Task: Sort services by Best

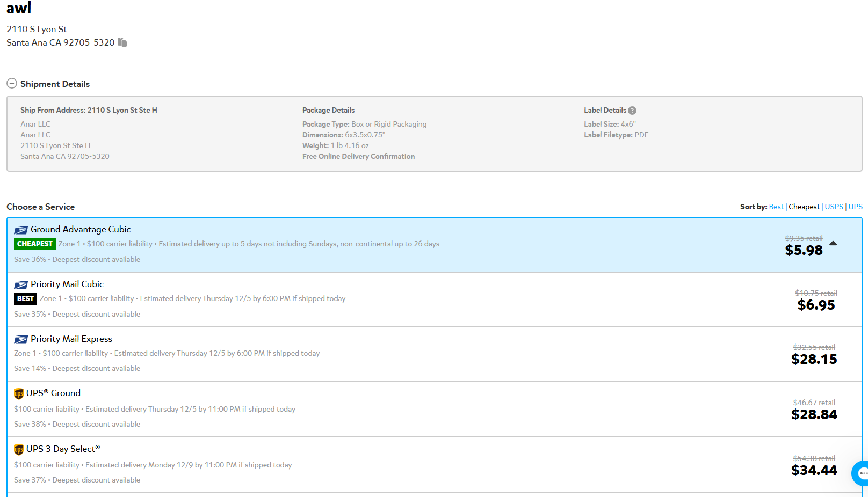Action: click(x=776, y=207)
